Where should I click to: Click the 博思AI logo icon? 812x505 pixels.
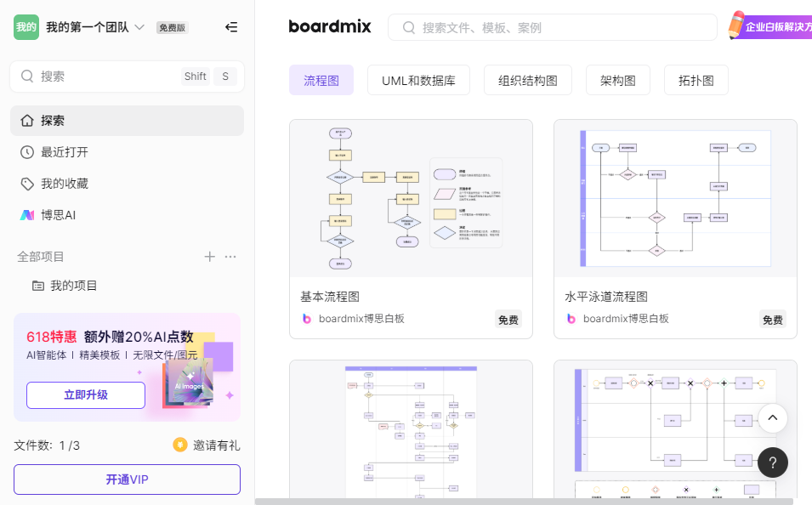click(27, 215)
